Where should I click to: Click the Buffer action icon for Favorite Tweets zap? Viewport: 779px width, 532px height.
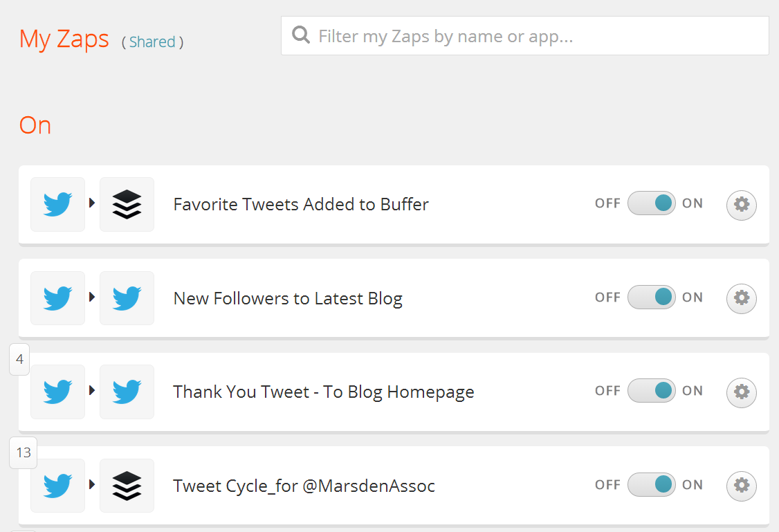click(x=127, y=204)
